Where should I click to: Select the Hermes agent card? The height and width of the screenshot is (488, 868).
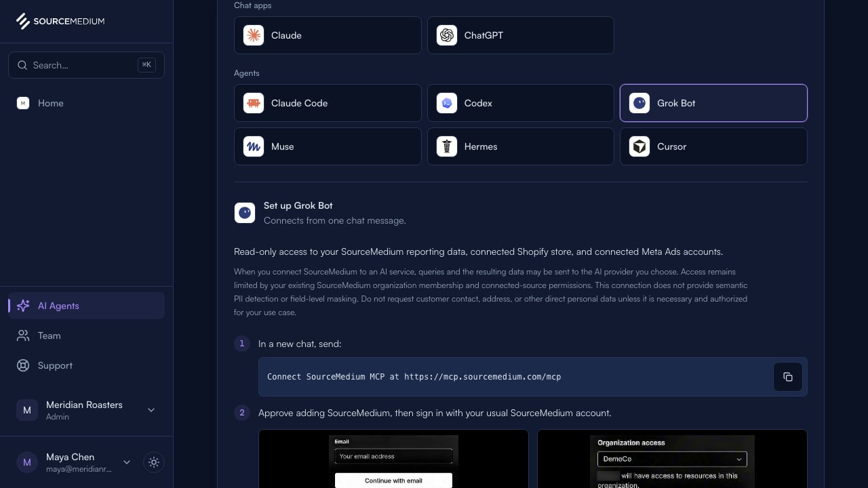pos(521,146)
